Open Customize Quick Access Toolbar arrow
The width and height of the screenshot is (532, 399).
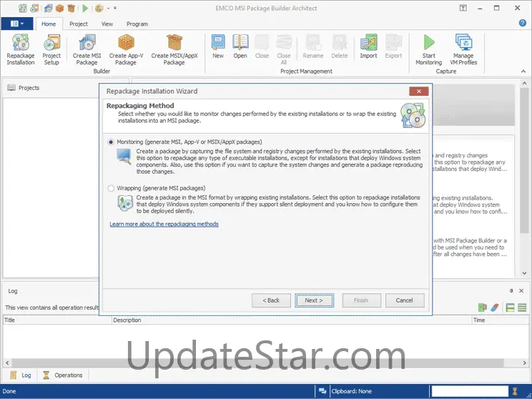pos(115,8)
